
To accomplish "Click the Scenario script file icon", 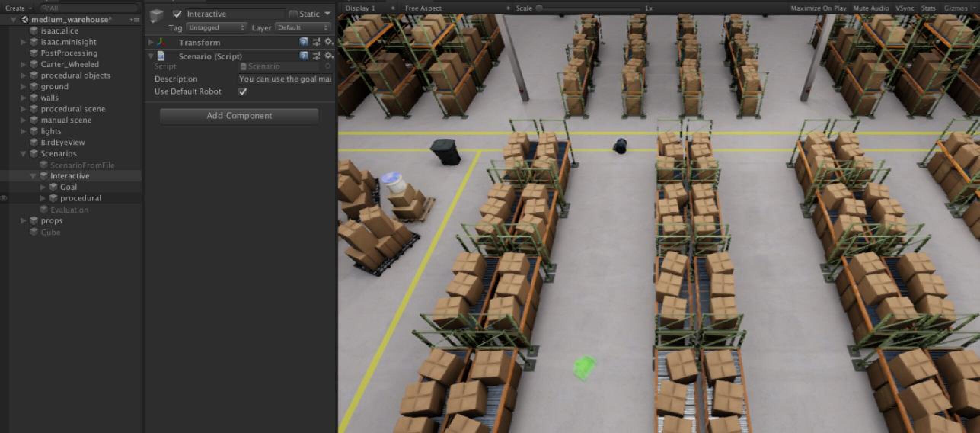I will coord(161,56).
